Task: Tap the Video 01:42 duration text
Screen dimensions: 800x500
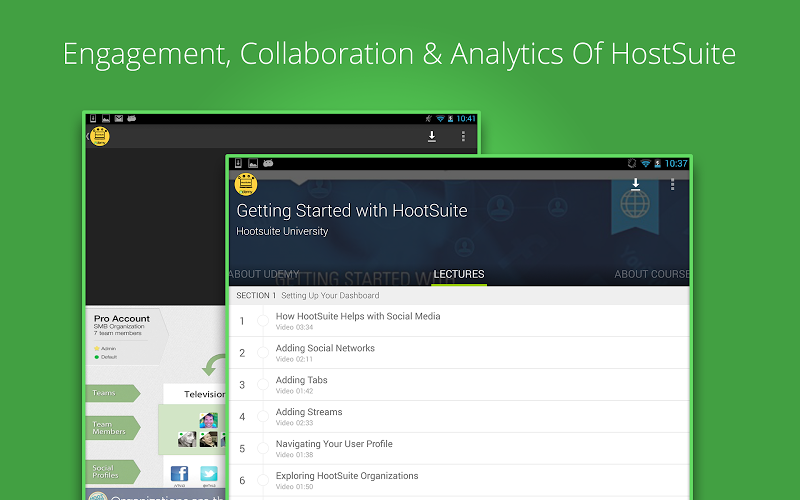Action: [294, 391]
